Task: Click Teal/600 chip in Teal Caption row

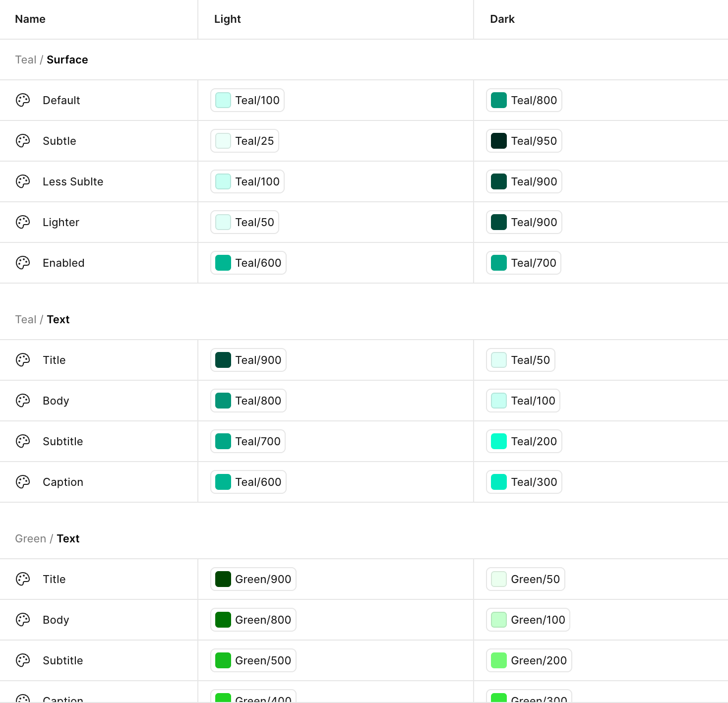Action: (x=248, y=482)
